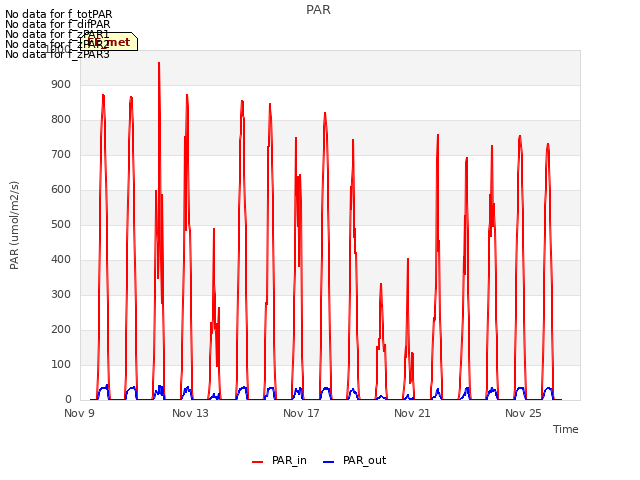Click the red PAR_in legend swatch
Screen dimensions: 640x480
(x=258, y=462)
